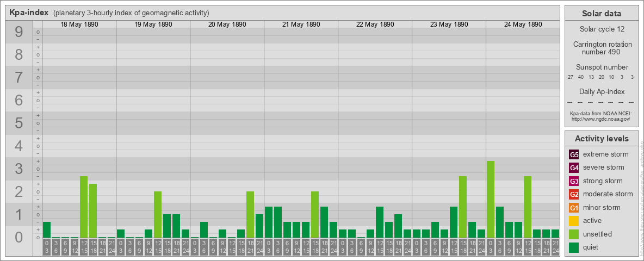Click the 'Daily Ap-index' label
Viewport: 644px width, 261px height.
[x=602, y=91]
